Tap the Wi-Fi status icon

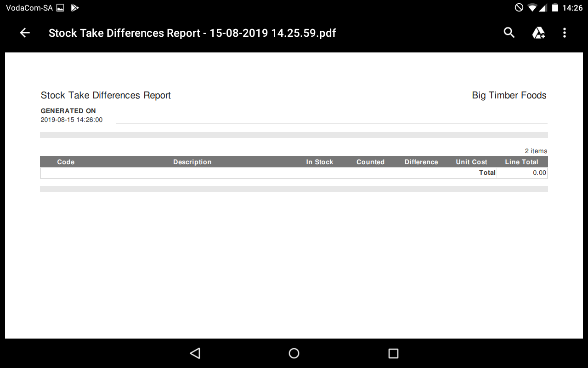pos(532,8)
